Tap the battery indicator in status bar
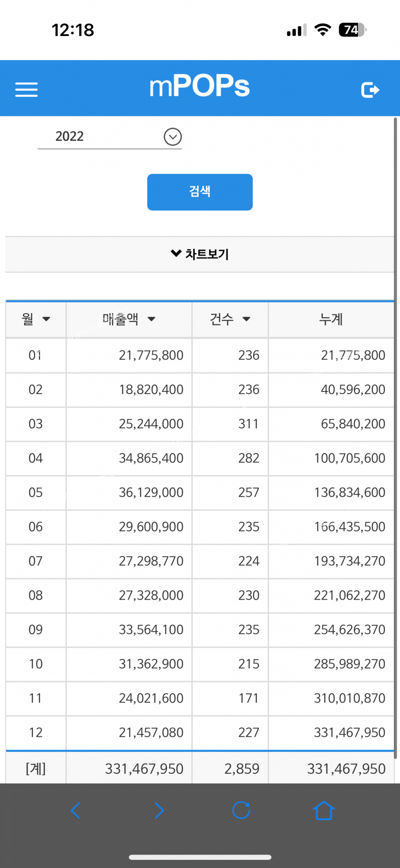This screenshot has width=400, height=868. 352,30
